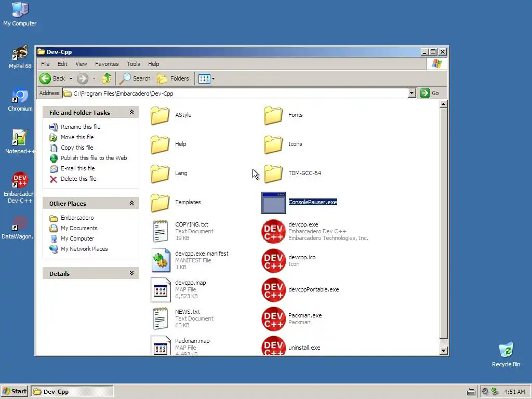The height and width of the screenshot is (399, 532).
Task: Select the NEWS.txt document icon
Action: [160, 318]
